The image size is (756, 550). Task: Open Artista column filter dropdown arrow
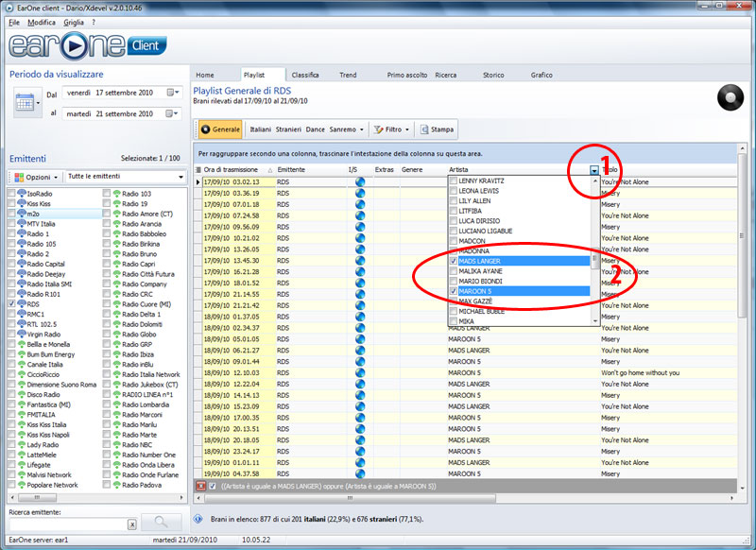(594, 170)
